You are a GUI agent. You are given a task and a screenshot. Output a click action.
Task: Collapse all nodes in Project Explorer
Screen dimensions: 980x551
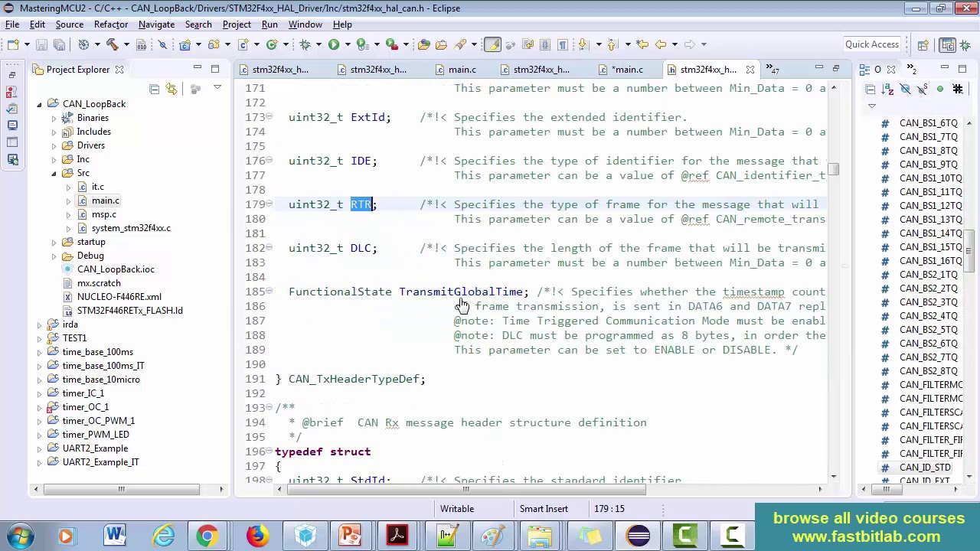(x=155, y=89)
